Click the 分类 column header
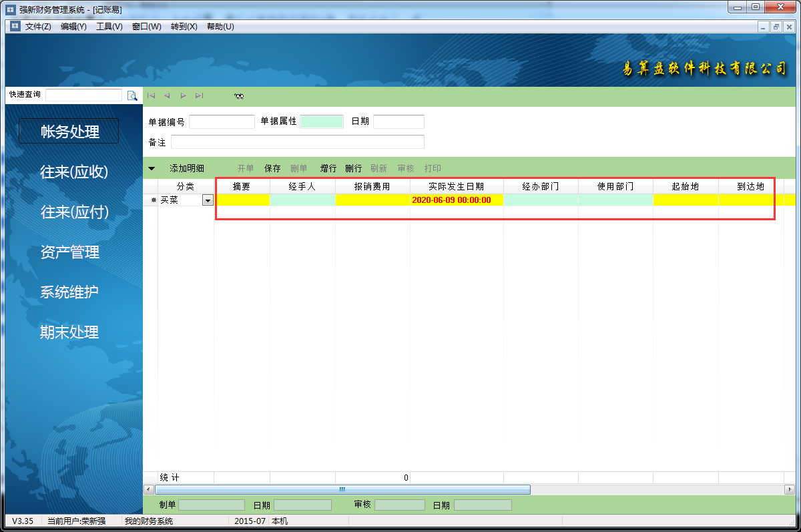The image size is (801, 532). click(x=186, y=186)
